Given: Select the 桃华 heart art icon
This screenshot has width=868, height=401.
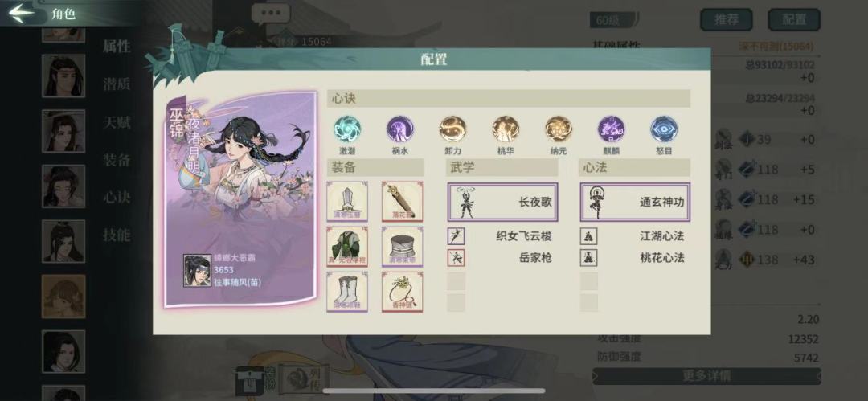Looking at the screenshot, I should pos(506,129).
